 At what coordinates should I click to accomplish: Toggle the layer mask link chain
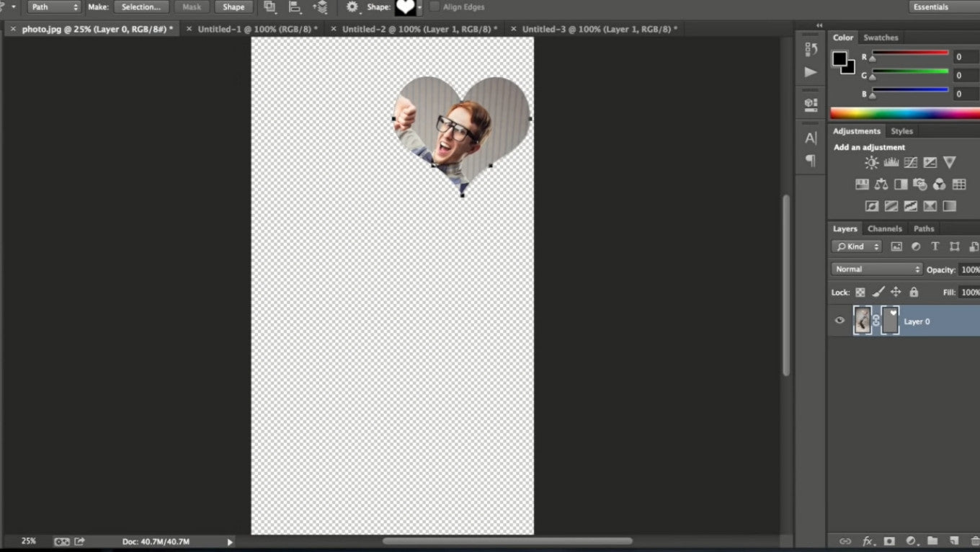click(x=877, y=321)
